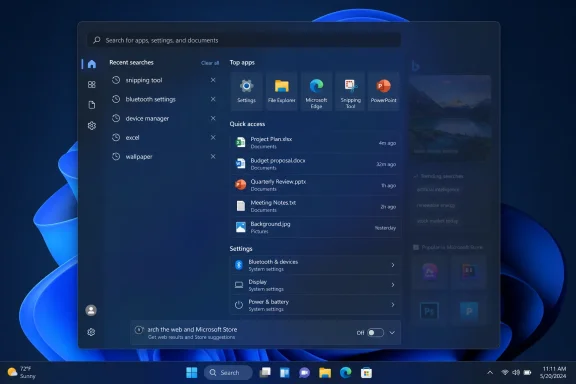Open File Explorer on taskbar

tap(325, 373)
